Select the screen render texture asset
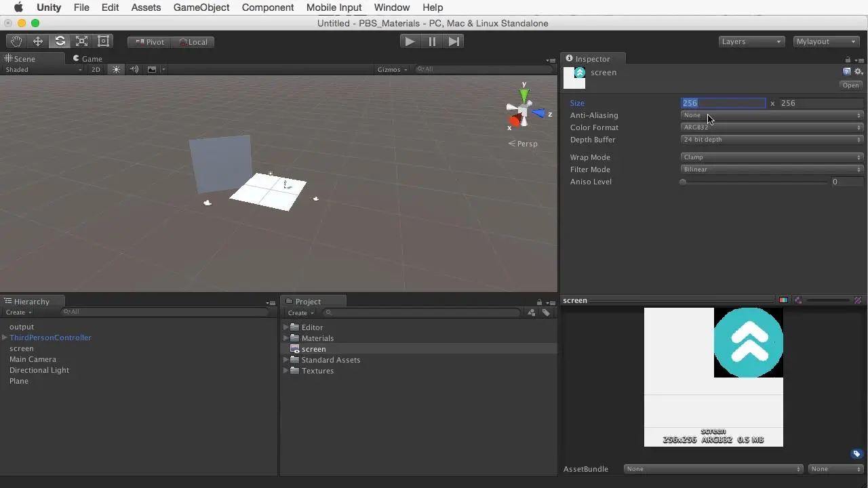 click(313, 349)
